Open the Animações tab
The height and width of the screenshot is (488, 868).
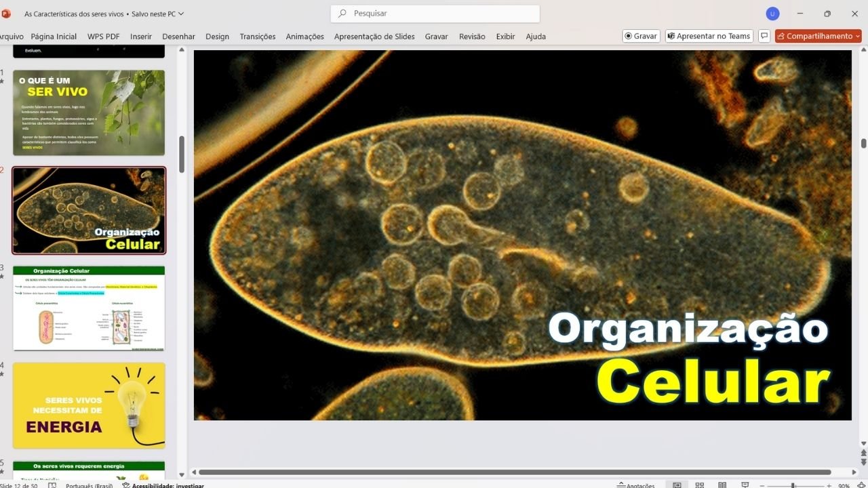click(x=304, y=37)
